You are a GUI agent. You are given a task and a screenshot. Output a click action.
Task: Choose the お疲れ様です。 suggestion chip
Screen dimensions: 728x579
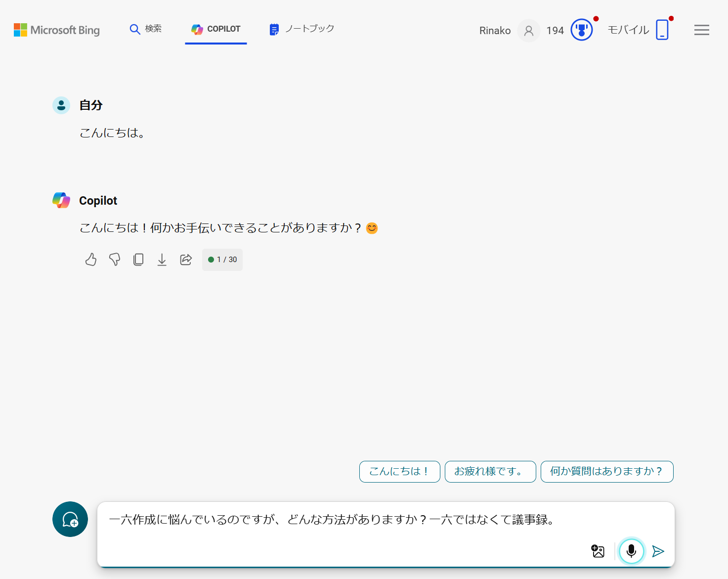click(x=490, y=472)
